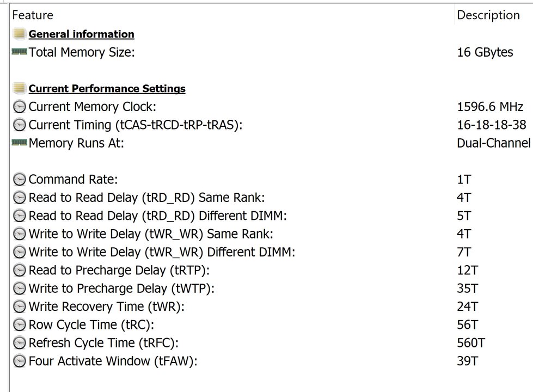Click the General information folder icon
The image size is (533, 392).
click(20, 34)
